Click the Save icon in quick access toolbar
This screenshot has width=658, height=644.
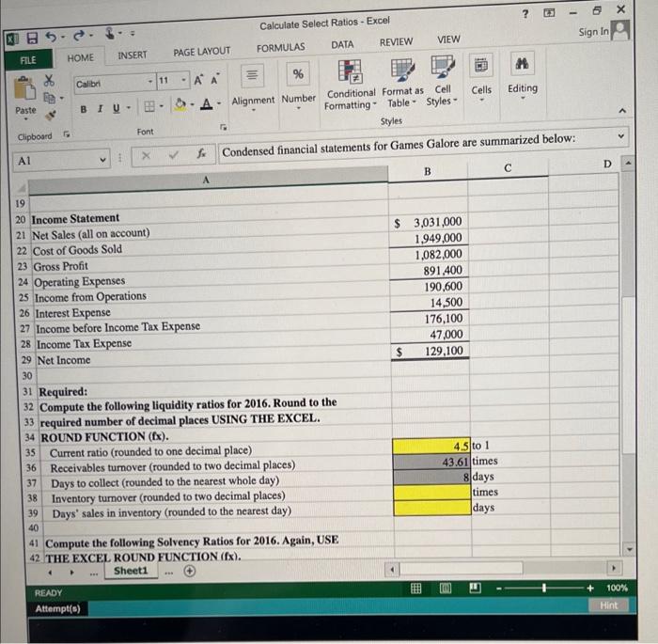pos(32,39)
